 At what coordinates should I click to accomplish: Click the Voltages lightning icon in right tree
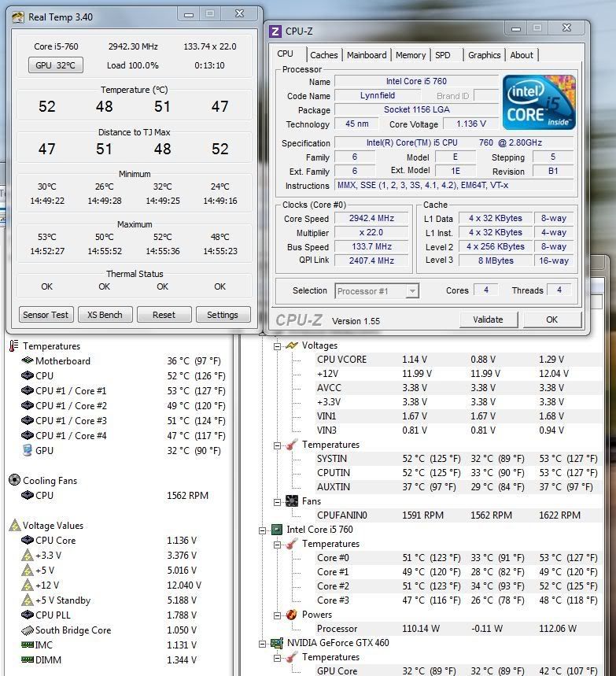pyautogui.click(x=292, y=345)
